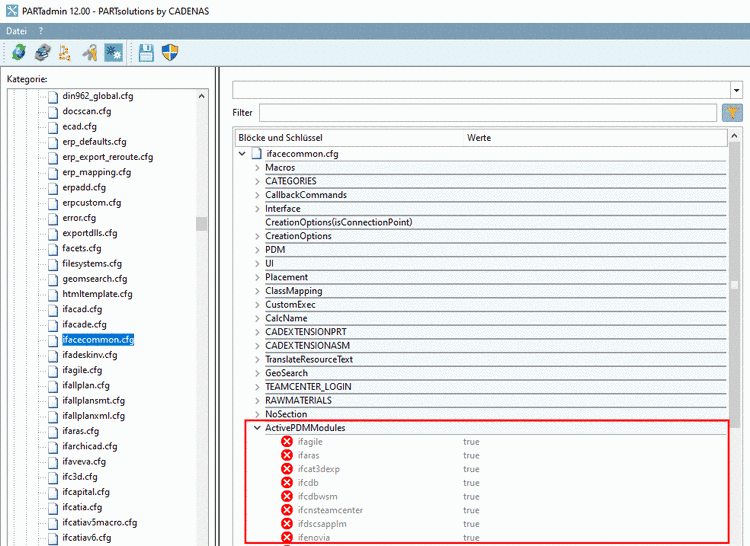Expand the CreationOptions block
The height and width of the screenshot is (546, 750).
257,236
